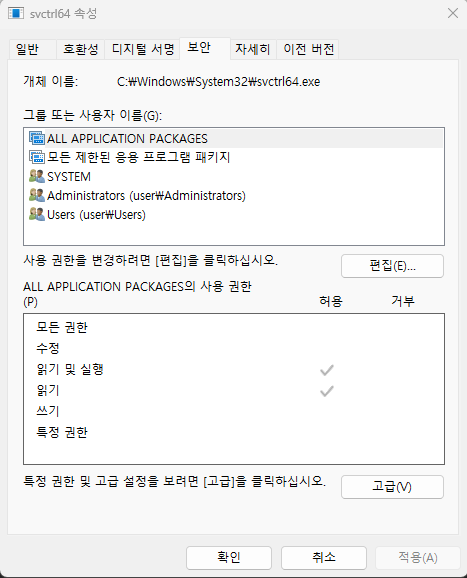This screenshot has height=578, width=467.
Task: Click the allow checkmark for 읽기 및 실행
Action: (327, 370)
